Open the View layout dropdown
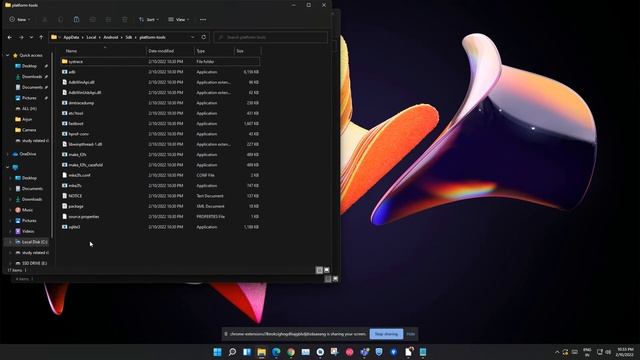This screenshot has width=640, height=360. pos(179,20)
